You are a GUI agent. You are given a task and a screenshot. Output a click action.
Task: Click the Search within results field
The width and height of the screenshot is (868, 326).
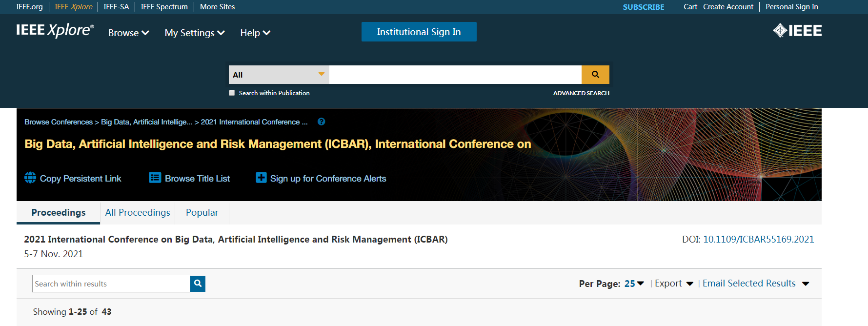[x=111, y=284]
